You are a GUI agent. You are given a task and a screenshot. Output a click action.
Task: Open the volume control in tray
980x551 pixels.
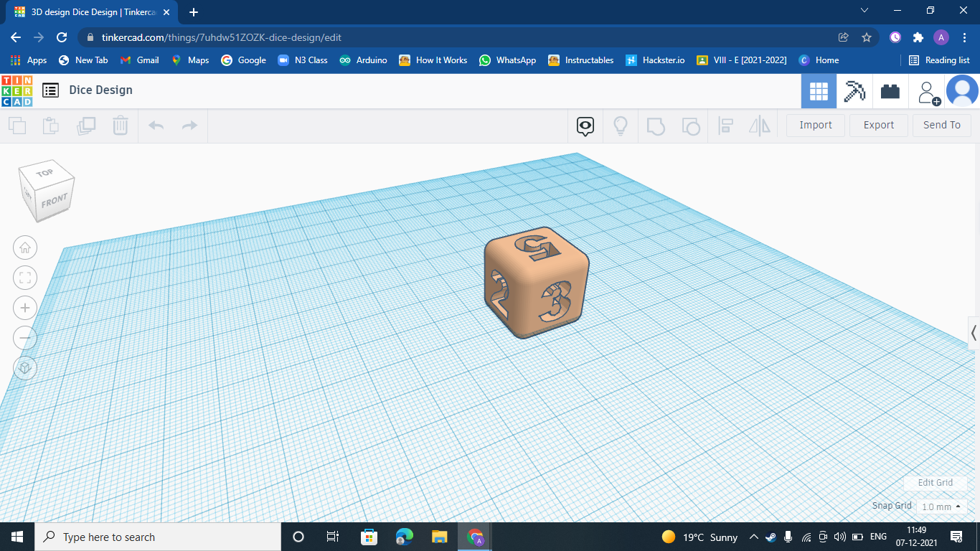[x=840, y=537]
